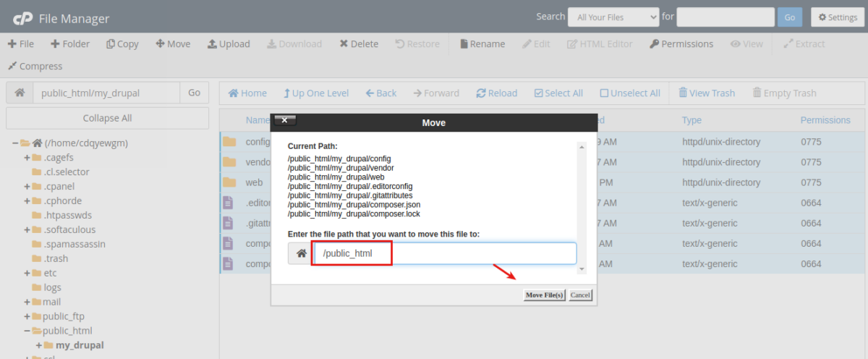The width and height of the screenshot is (868, 359).
Task: Click the home icon in Move dialog
Action: 301,253
